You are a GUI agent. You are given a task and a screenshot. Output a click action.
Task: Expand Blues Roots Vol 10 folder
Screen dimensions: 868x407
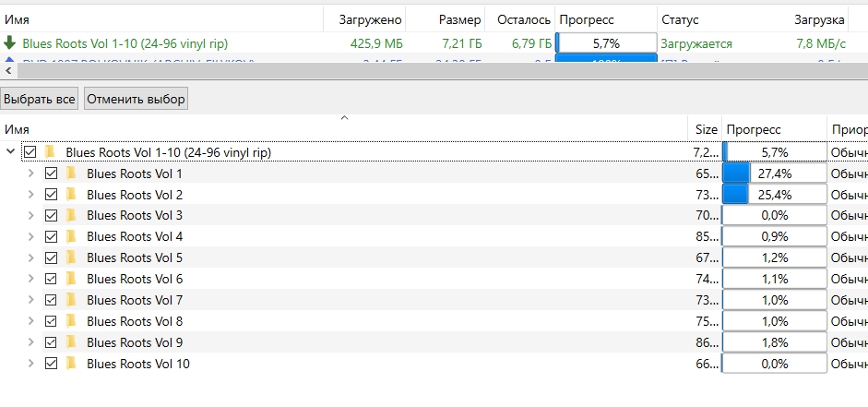(31, 364)
